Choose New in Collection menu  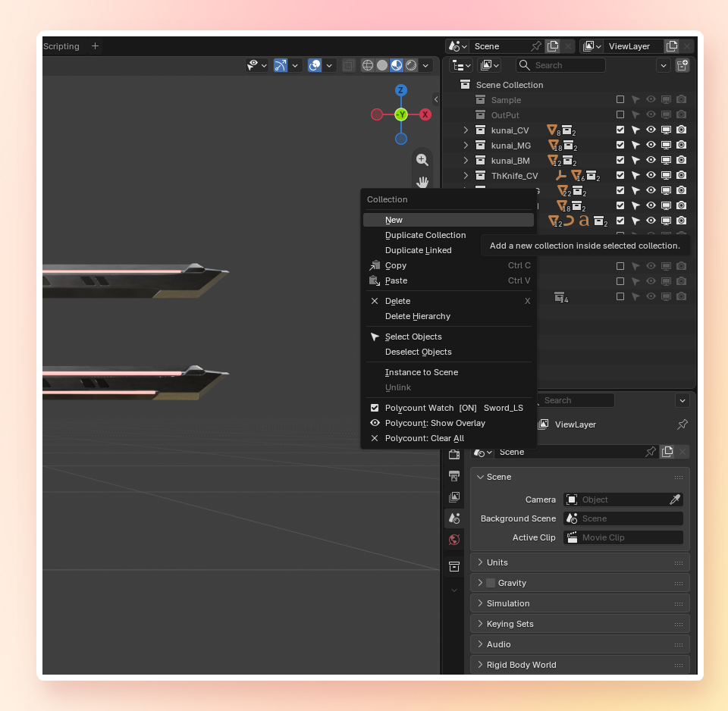click(x=448, y=220)
